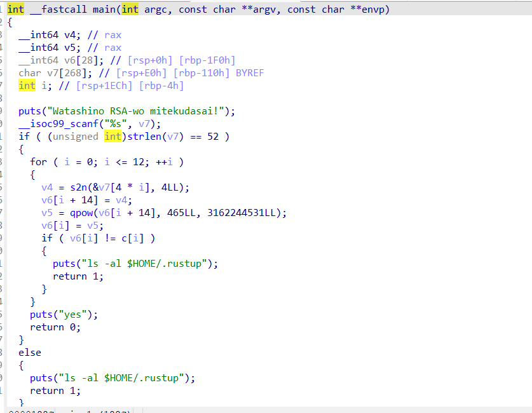Click v5 in the __int64 v5 declaration
This screenshot has height=413, width=532.
tap(70, 48)
